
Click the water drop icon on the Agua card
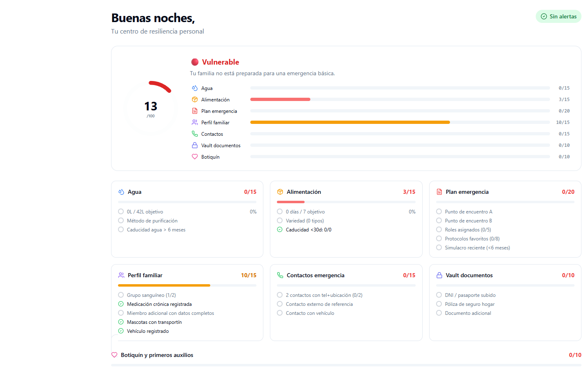[120, 191]
